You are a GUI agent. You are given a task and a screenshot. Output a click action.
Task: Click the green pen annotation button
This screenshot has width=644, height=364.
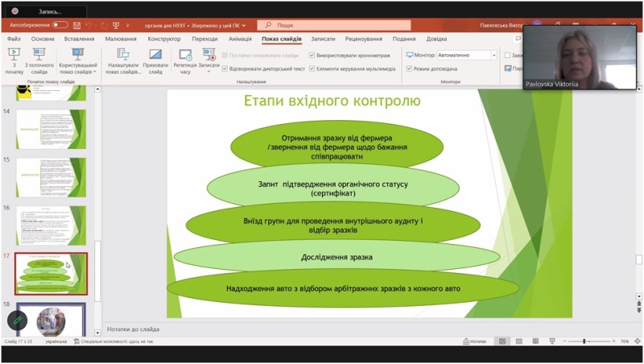click(x=17, y=320)
